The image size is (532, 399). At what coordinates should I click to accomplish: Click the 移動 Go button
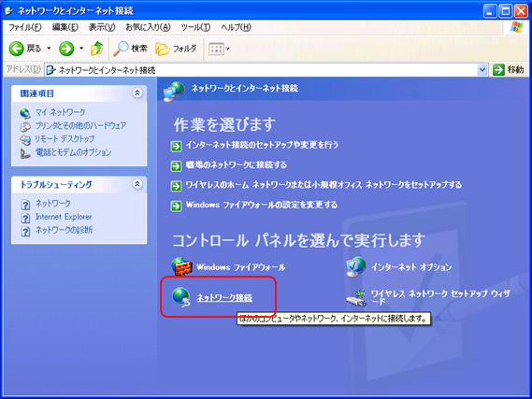pos(508,70)
